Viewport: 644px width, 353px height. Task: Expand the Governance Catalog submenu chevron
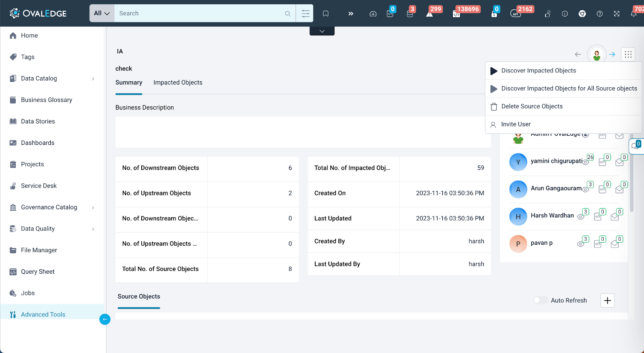pos(93,208)
